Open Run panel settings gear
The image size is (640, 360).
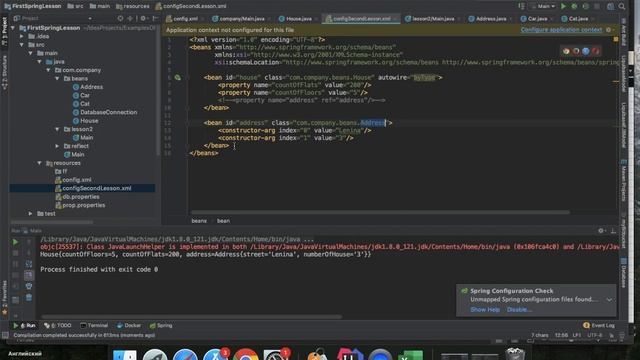click(x=601, y=231)
